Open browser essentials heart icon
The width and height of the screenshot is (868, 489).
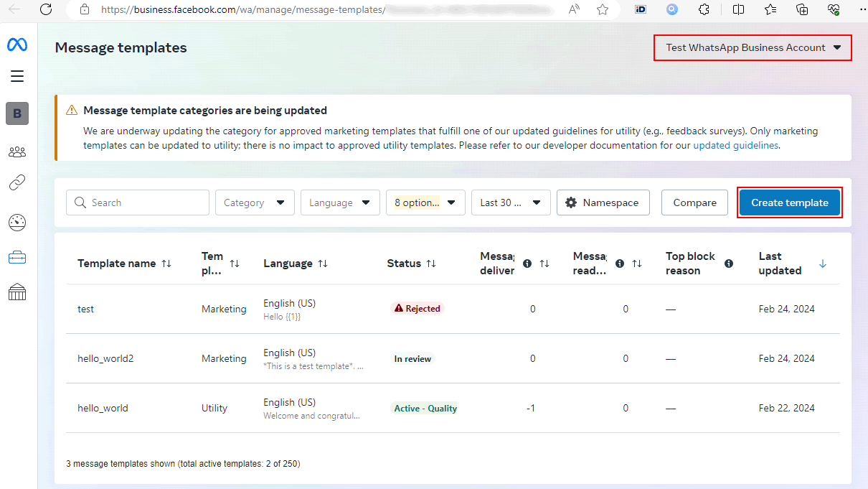click(834, 9)
